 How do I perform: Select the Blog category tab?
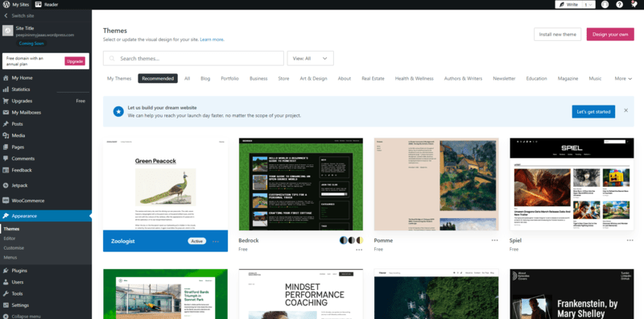click(x=205, y=78)
